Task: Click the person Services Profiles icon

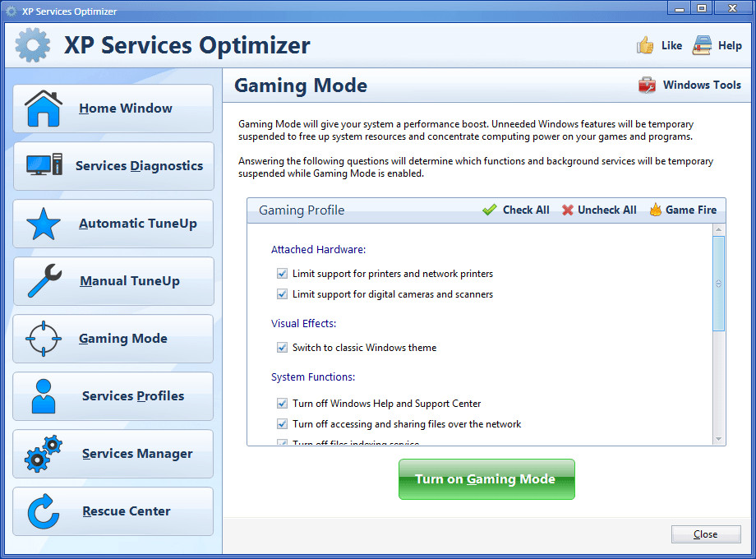Action: (x=44, y=396)
